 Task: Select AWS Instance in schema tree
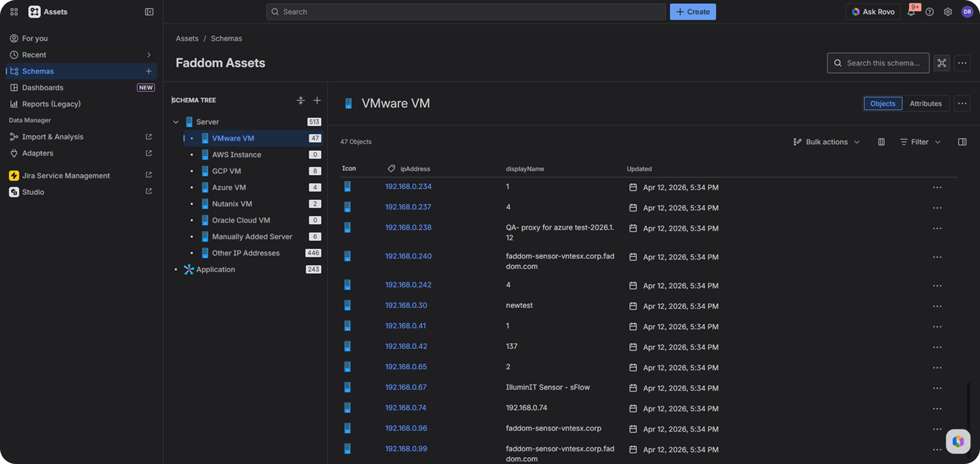point(254,155)
